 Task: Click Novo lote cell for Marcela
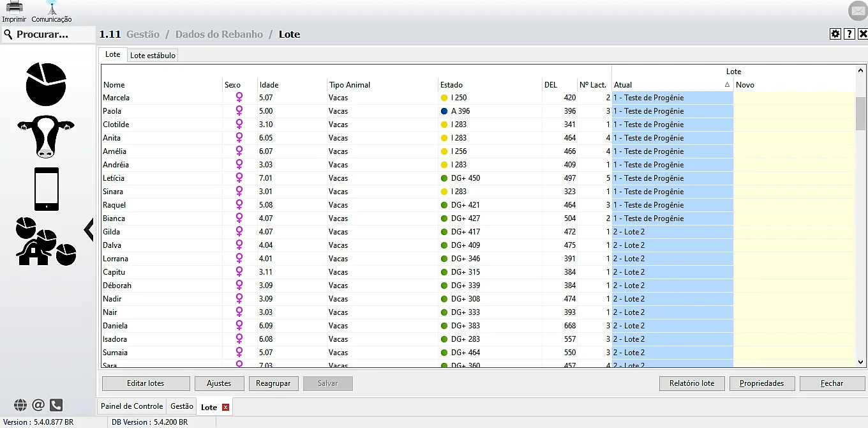tap(794, 98)
